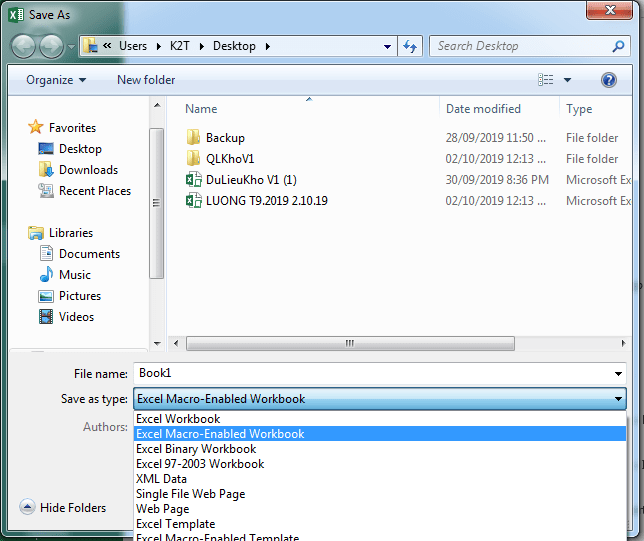Choose Excel Workbook file type
This screenshot has width=644, height=541.
(x=380, y=419)
